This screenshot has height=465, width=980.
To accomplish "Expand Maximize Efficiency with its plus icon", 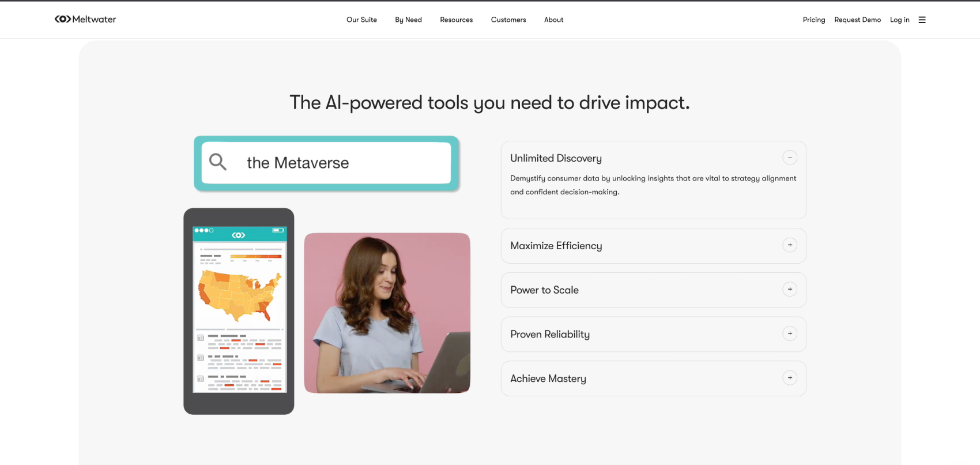I will 790,245.
